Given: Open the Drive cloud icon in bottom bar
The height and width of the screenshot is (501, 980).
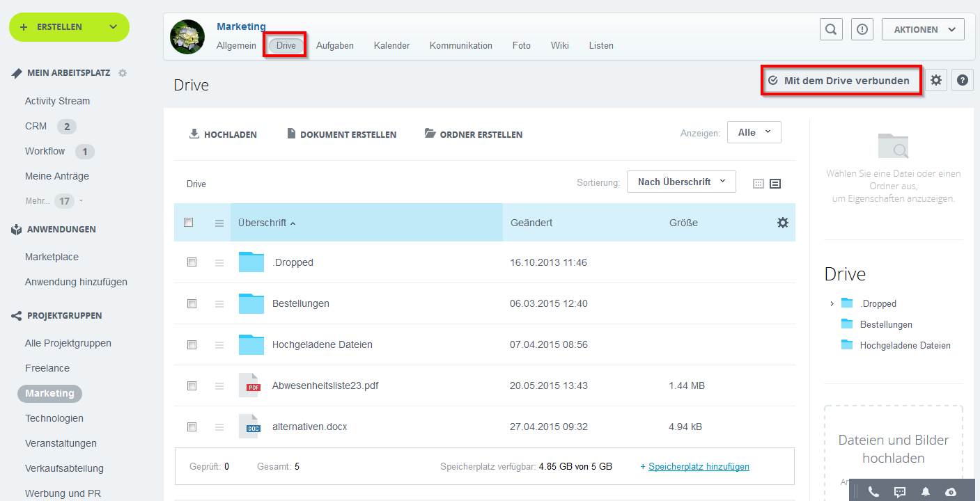Looking at the screenshot, I should pos(950,491).
